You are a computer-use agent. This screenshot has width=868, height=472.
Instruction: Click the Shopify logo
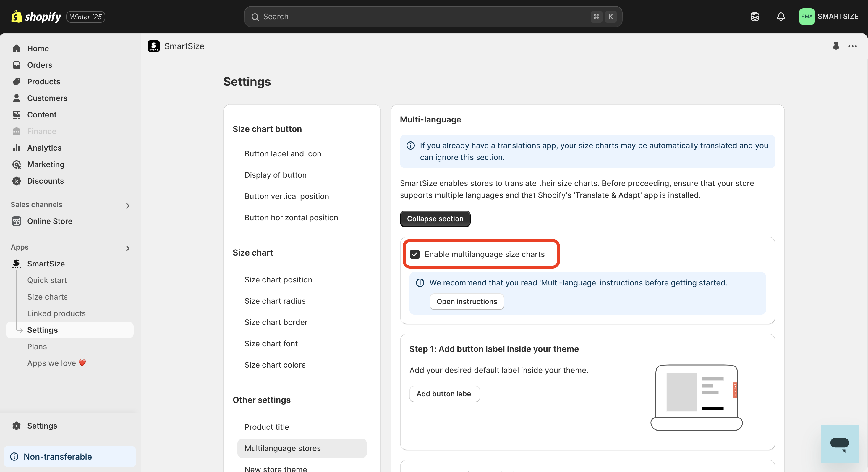pyautogui.click(x=36, y=17)
